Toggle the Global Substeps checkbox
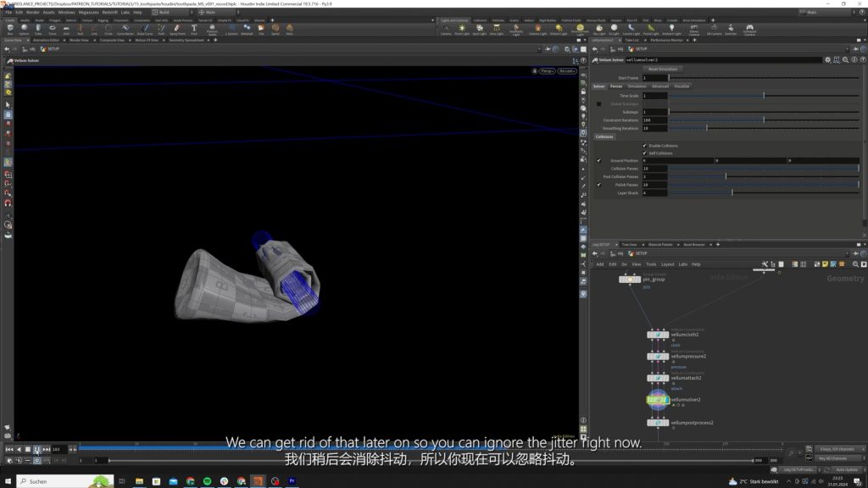The width and height of the screenshot is (868, 488). tap(599, 103)
